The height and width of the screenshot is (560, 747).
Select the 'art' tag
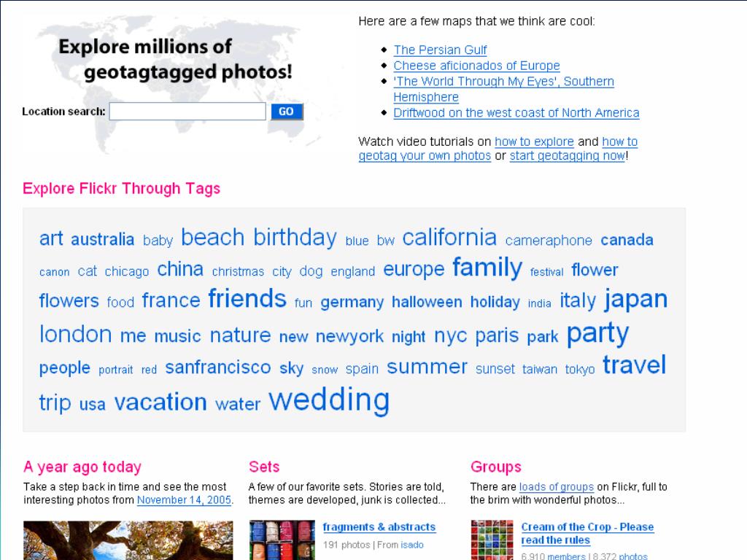coord(51,238)
